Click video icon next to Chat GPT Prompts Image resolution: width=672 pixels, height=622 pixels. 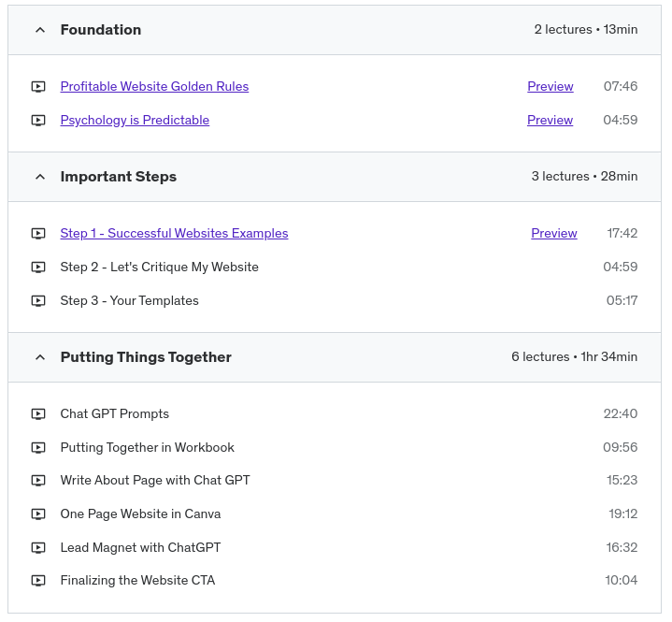coord(38,414)
